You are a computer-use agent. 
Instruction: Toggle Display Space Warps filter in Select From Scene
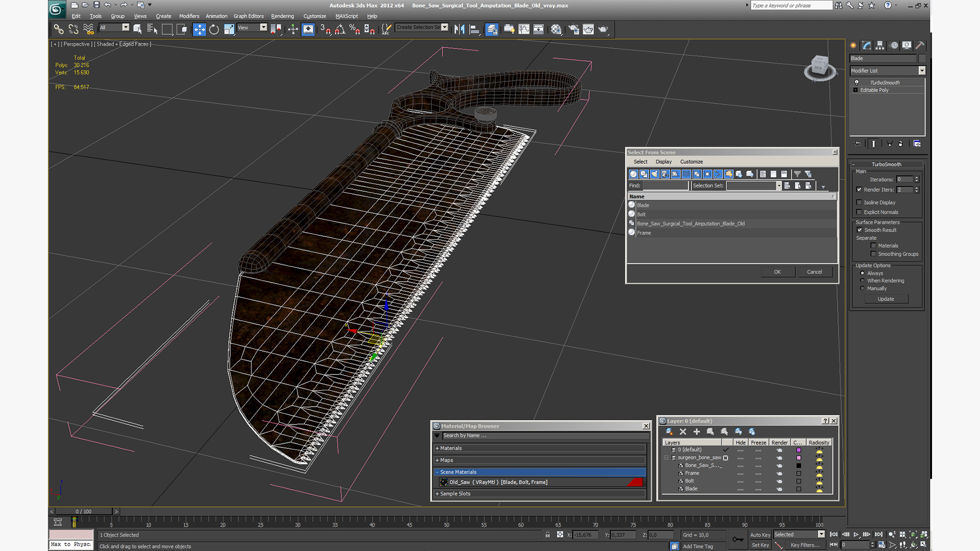(687, 174)
